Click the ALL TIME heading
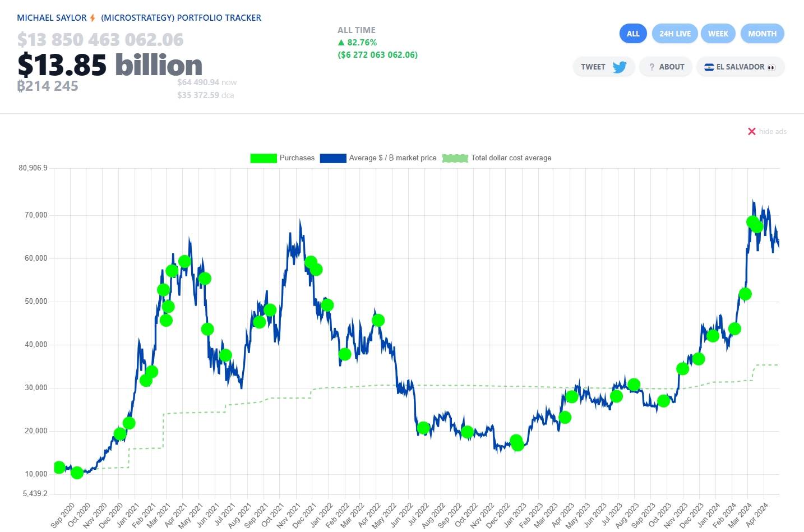Image resolution: width=804 pixels, height=532 pixels. point(357,30)
